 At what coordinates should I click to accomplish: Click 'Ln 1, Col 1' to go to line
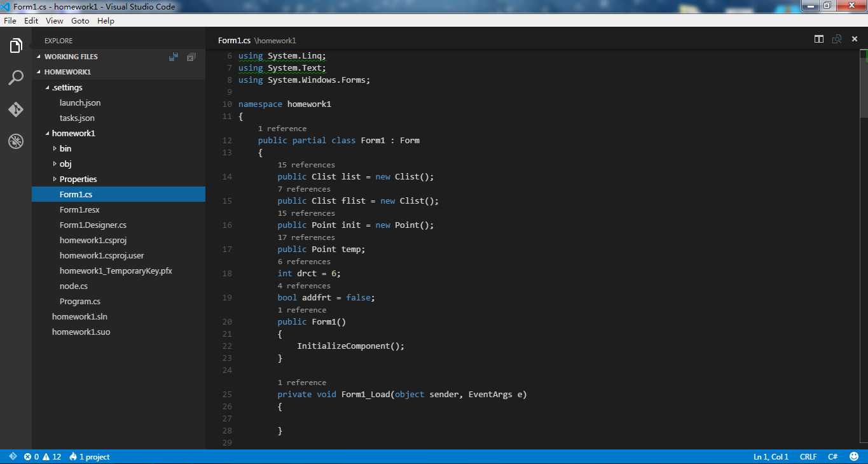tap(771, 456)
